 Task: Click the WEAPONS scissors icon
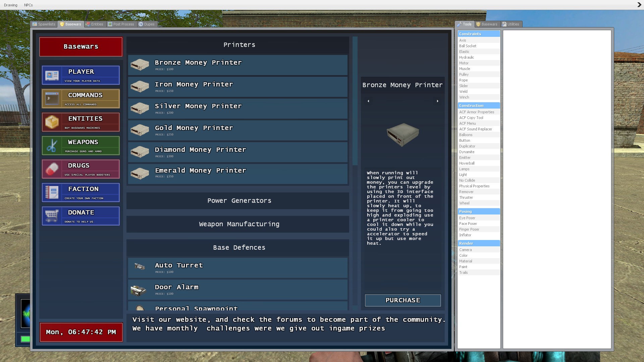point(52,146)
